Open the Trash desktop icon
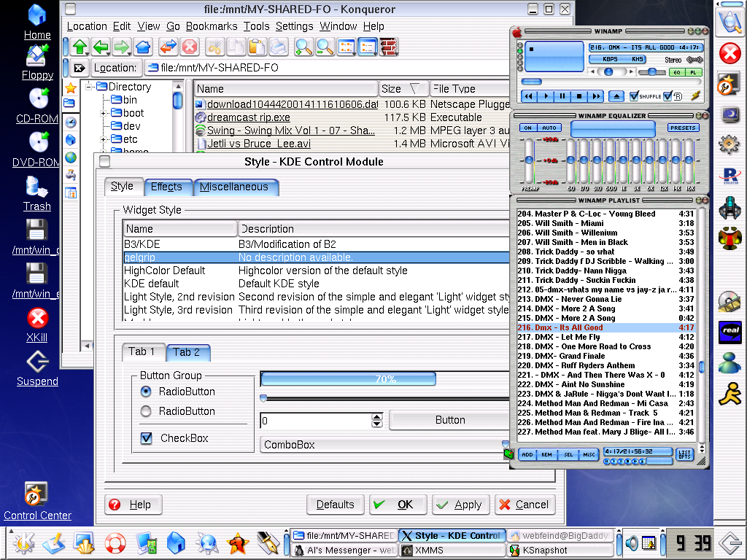Image resolution: width=747 pixels, height=560 pixels. (36, 194)
